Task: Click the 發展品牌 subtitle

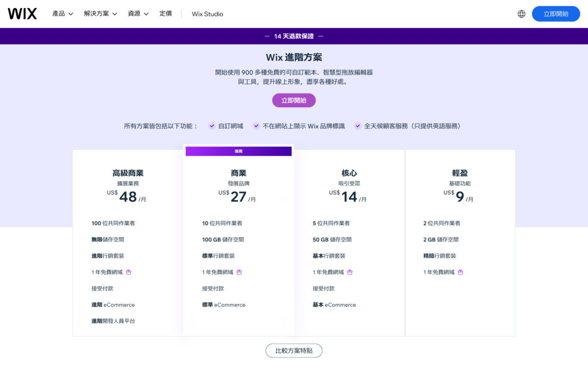Action: [239, 184]
